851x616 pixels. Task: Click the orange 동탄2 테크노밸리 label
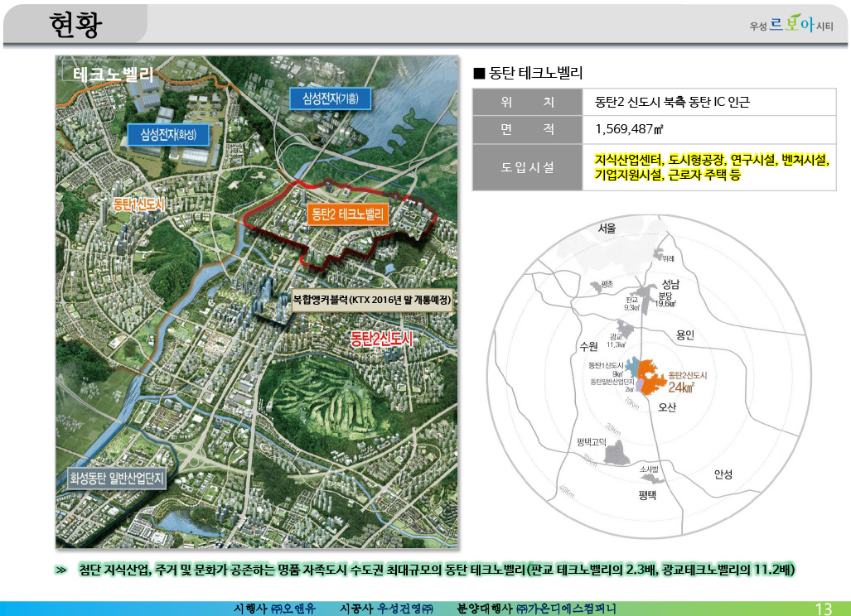coord(347,214)
